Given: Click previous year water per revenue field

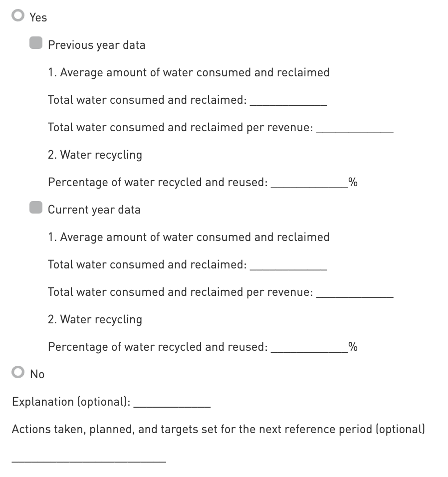Looking at the screenshot, I should tap(355, 128).
